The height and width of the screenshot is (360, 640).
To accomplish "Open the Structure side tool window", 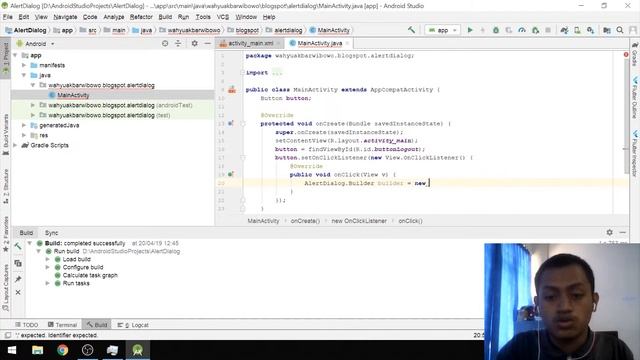I will (6, 186).
